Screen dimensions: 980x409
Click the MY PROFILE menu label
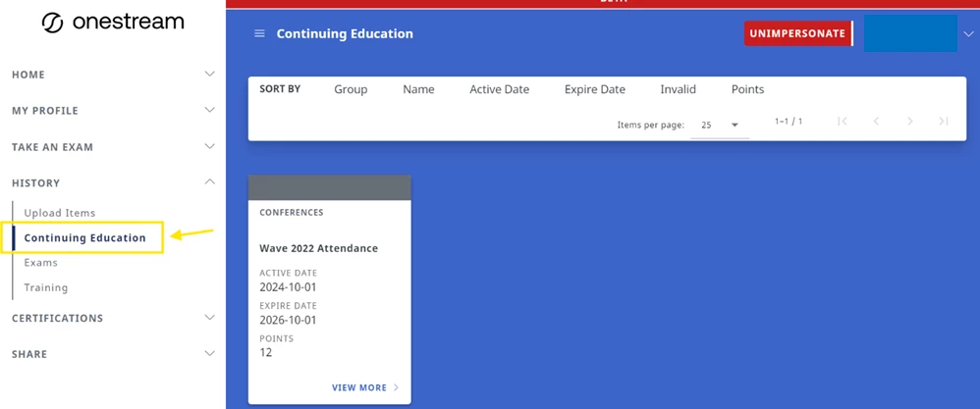tap(45, 111)
